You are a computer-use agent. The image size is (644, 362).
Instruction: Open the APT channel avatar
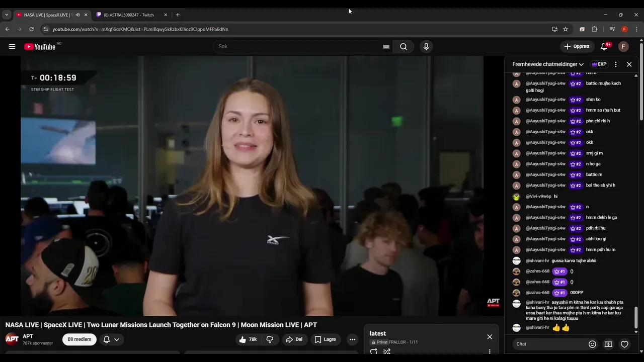(x=12, y=339)
